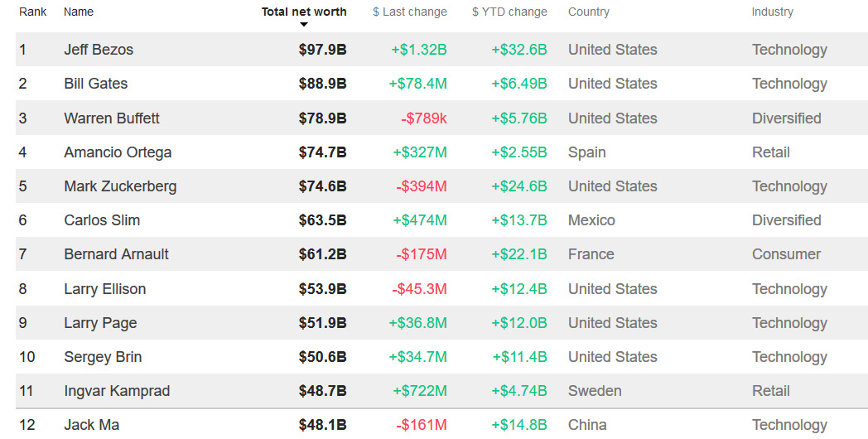The width and height of the screenshot is (868, 439).
Task: Click Sergey Brin's name
Action: [x=103, y=357]
